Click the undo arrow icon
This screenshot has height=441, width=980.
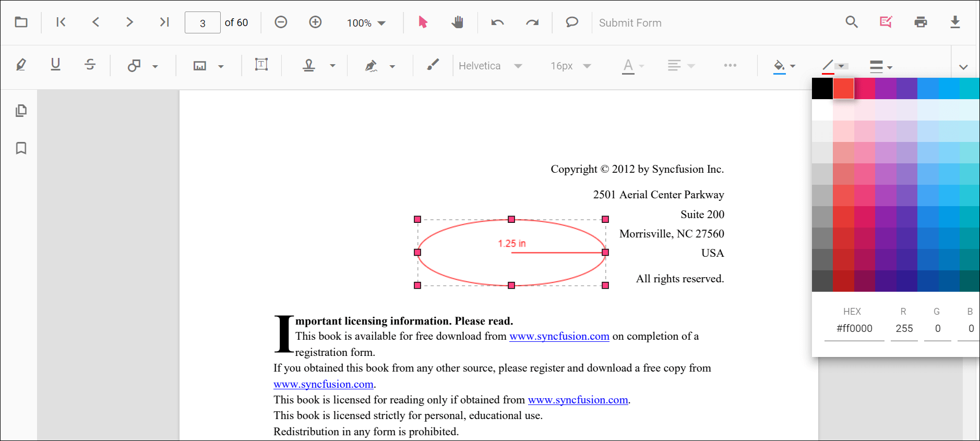tap(497, 22)
